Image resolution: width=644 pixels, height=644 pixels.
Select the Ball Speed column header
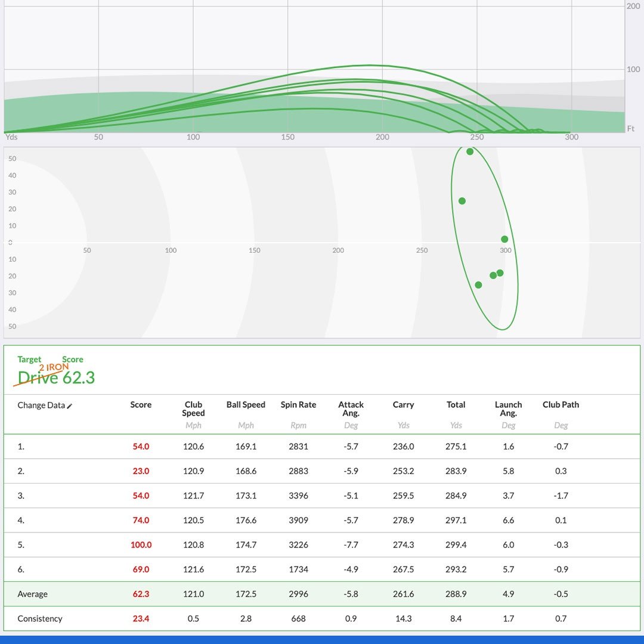246,404
